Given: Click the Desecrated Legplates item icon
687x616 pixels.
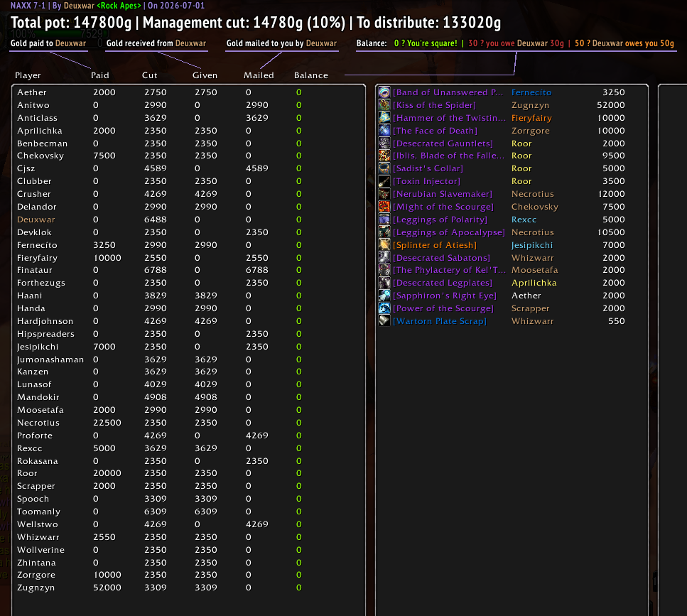Looking at the screenshot, I should coord(384,283).
